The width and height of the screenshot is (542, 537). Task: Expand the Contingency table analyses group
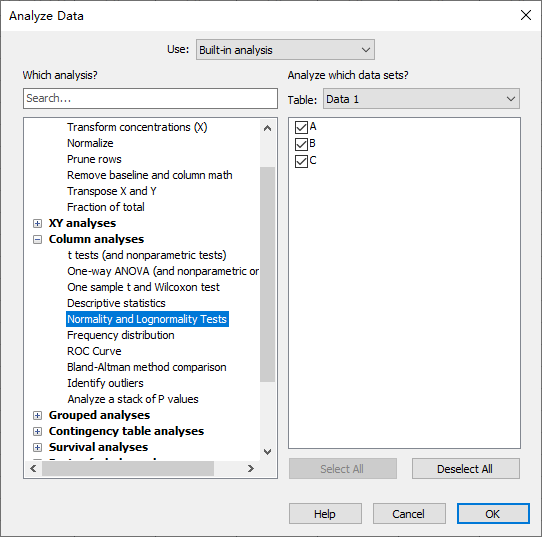click(x=37, y=431)
